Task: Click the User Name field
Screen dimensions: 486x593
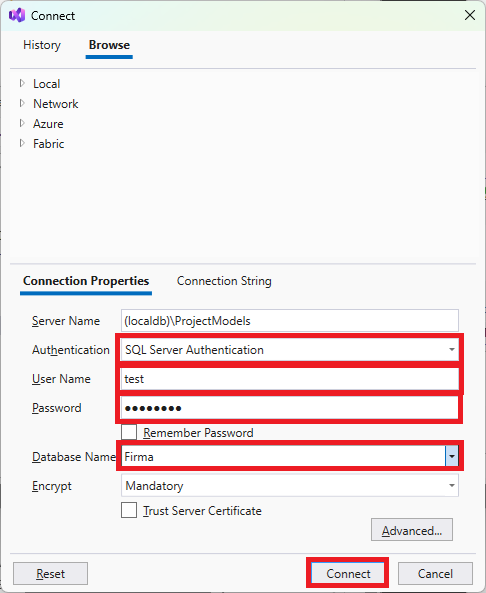Action: pos(290,379)
